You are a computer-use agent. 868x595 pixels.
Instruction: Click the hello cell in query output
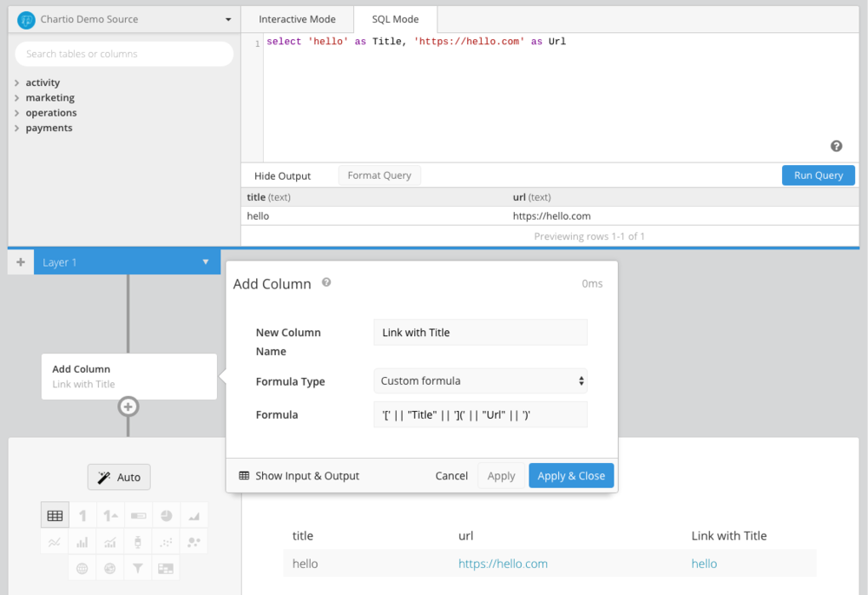pyautogui.click(x=258, y=216)
